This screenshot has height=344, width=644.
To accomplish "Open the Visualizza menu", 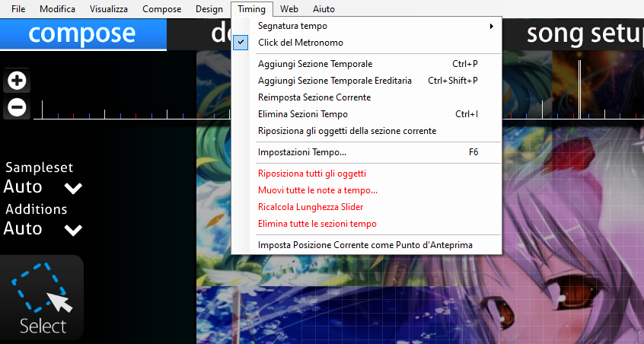I will pyautogui.click(x=108, y=8).
